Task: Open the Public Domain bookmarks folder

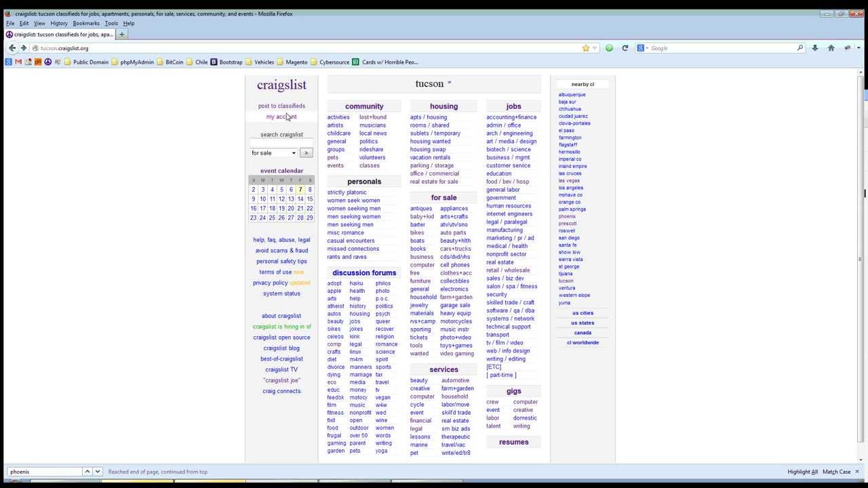Action: pyautogui.click(x=86, y=62)
